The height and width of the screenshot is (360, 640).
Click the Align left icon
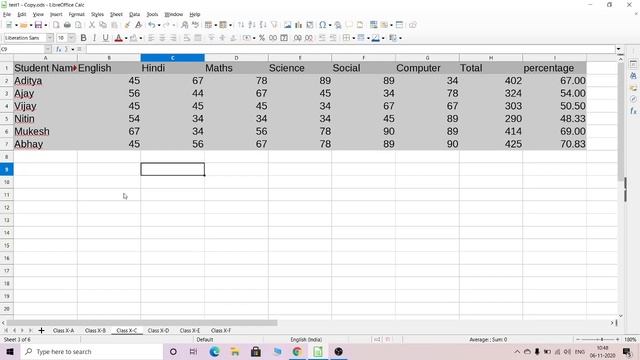point(151,38)
